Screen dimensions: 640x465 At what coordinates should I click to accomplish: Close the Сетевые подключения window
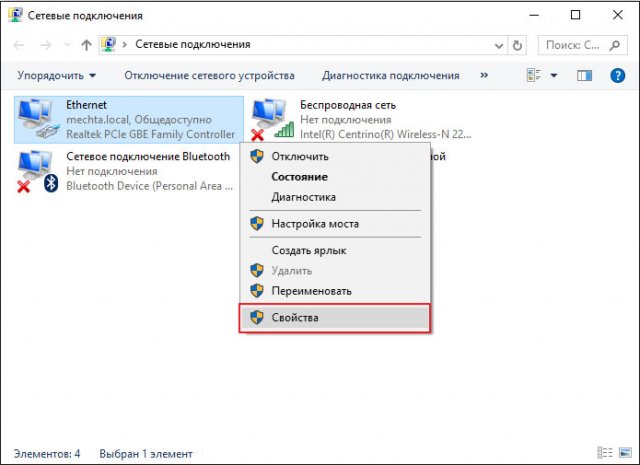(618, 15)
